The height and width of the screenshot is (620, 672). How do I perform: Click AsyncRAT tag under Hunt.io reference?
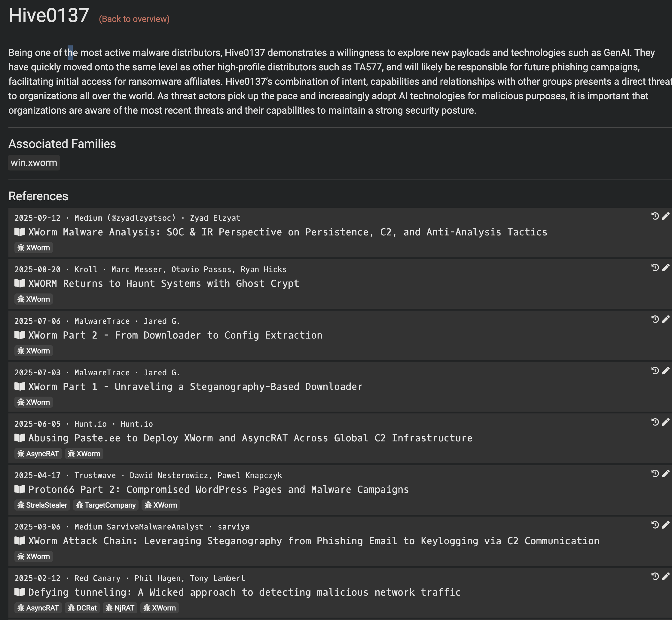click(38, 454)
